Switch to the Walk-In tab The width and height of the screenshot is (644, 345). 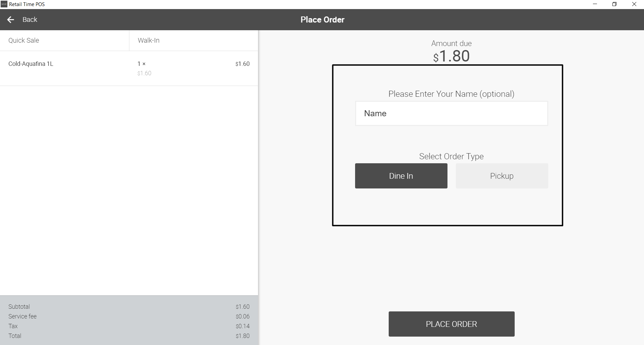pos(148,41)
